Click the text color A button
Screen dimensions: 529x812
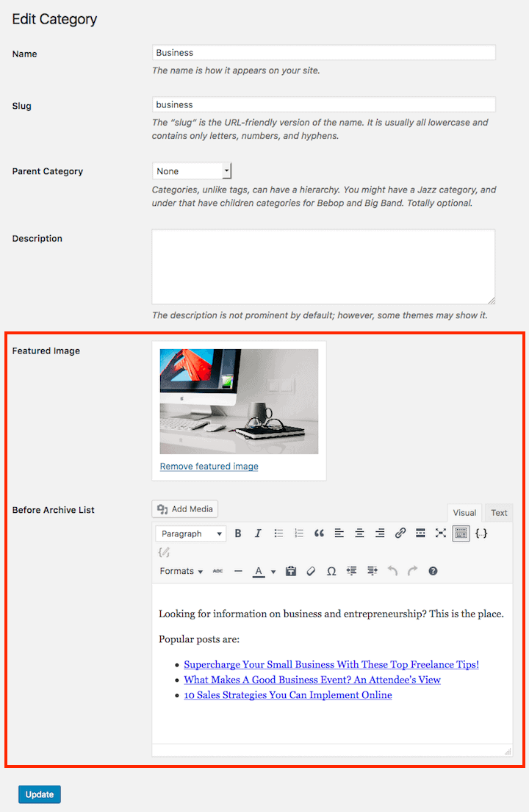coord(259,571)
